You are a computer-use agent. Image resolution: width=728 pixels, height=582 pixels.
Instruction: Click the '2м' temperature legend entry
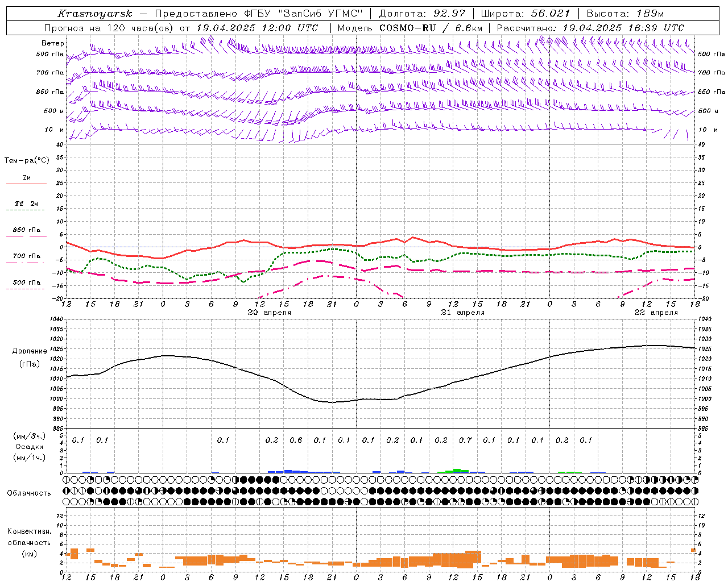(27, 178)
